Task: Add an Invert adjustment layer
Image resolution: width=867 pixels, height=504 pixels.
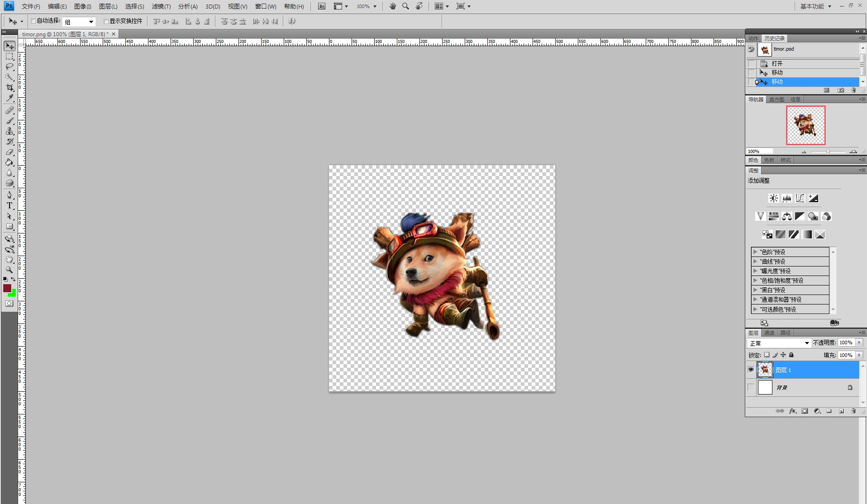Action: pyautogui.click(x=767, y=234)
